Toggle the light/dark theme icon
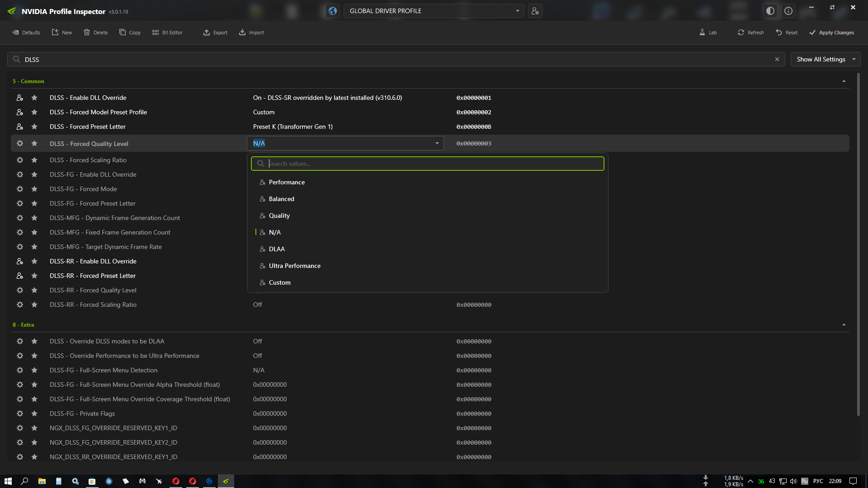868x488 pixels. click(x=770, y=11)
